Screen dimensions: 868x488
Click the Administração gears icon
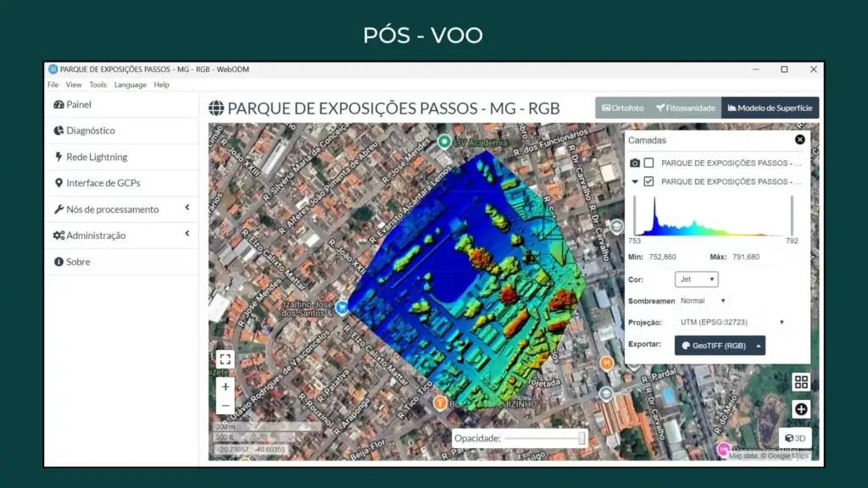coord(58,236)
